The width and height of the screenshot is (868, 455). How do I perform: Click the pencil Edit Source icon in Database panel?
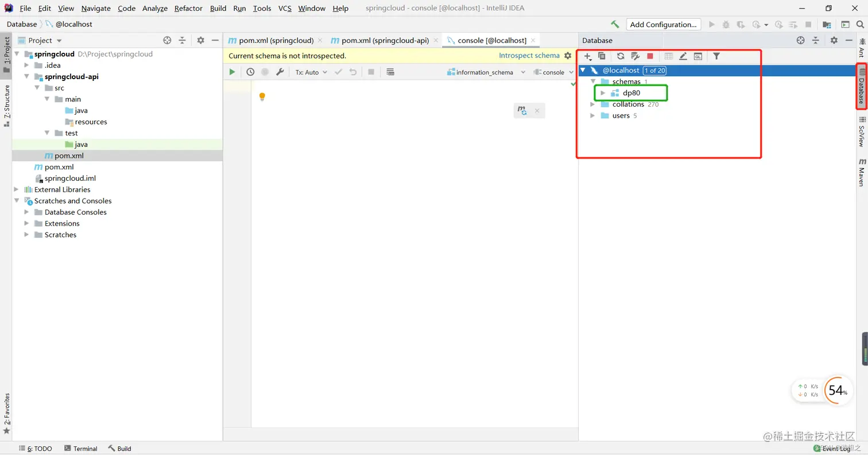683,56
